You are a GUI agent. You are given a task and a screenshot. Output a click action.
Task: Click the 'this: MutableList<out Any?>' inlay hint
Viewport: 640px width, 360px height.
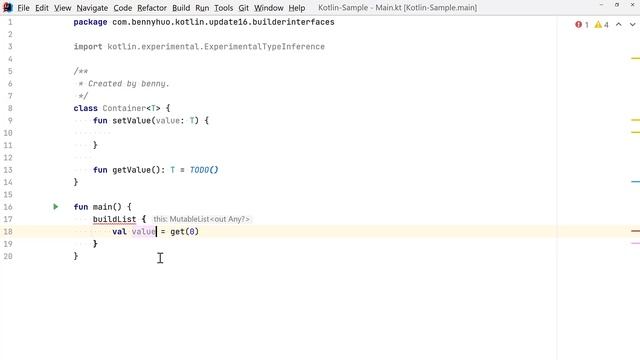click(x=201, y=219)
